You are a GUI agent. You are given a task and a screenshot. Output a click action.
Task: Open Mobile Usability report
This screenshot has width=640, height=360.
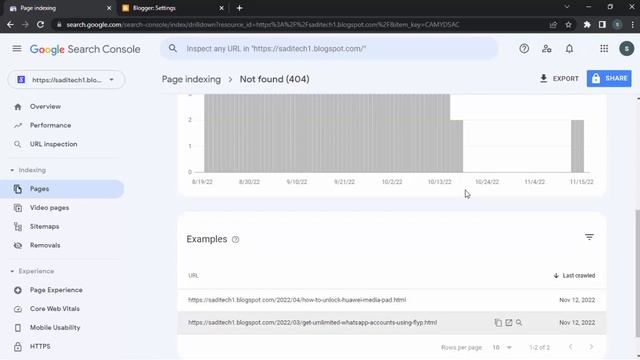pyautogui.click(x=55, y=328)
